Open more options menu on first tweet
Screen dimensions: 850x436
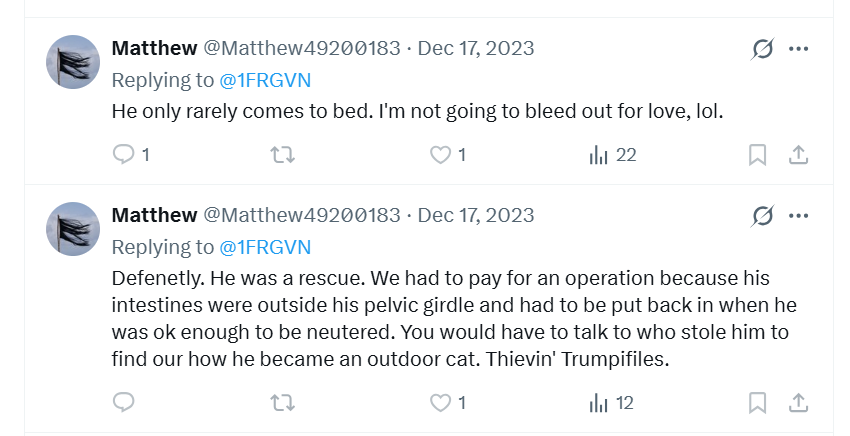(799, 49)
